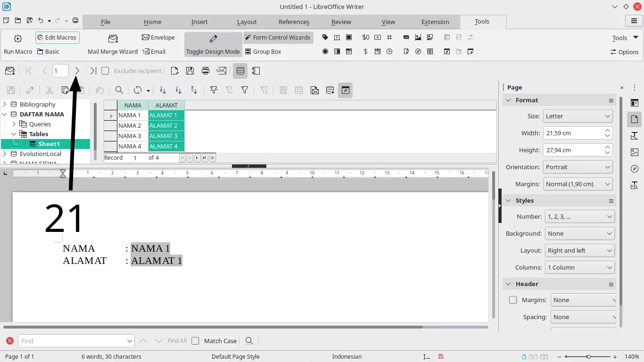Click the Find All button

tap(177, 341)
